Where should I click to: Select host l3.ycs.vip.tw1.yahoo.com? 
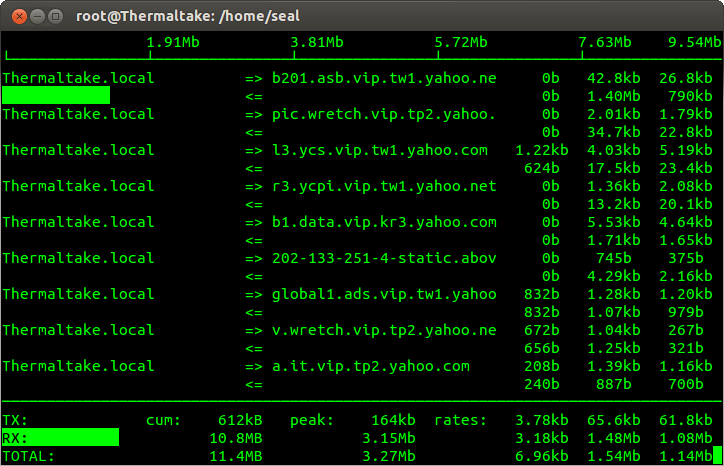point(380,151)
